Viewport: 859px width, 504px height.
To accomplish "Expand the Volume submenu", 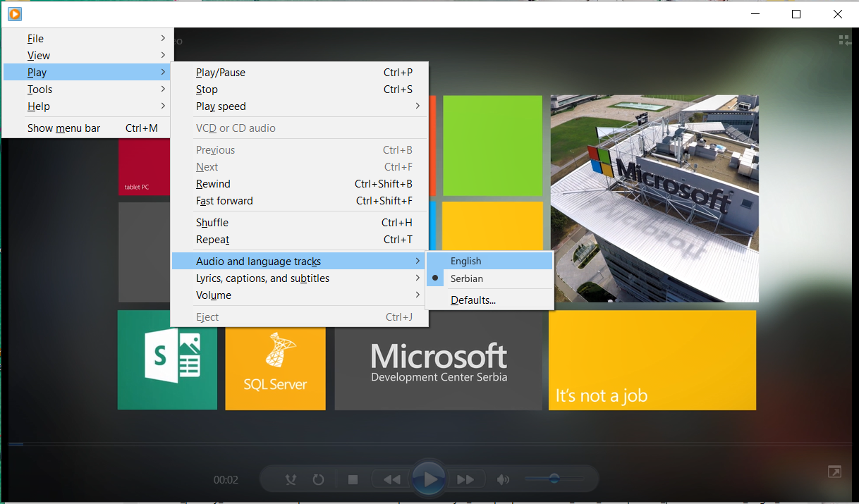I will (300, 295).
